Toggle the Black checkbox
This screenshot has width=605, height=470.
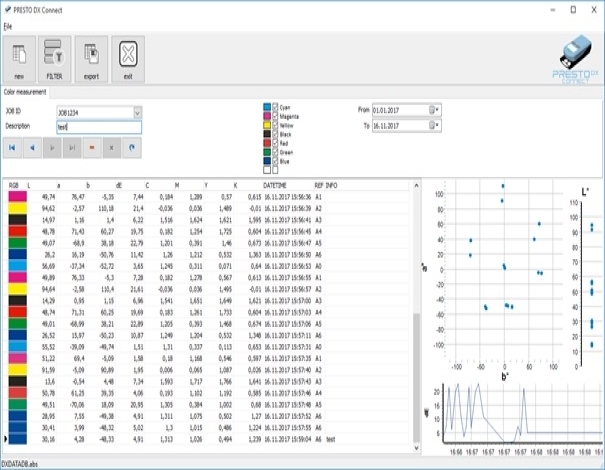point(275,134)
